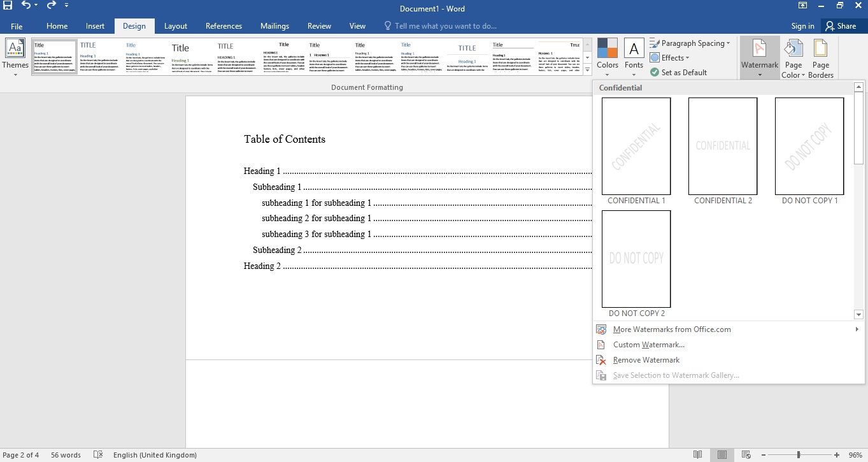
Task: Click the Save icon in quick access toolbar
Action: pos(8,6)
